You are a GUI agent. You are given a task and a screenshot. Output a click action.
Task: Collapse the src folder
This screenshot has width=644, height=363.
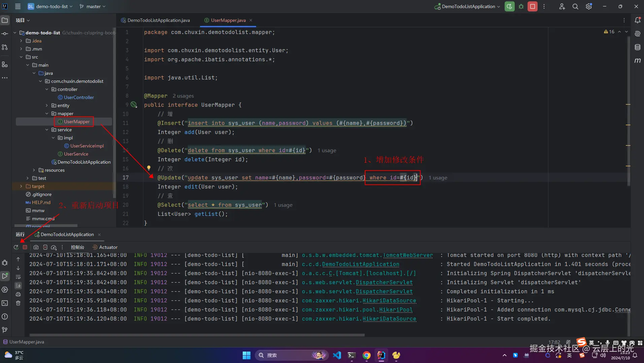coord(21,57)
